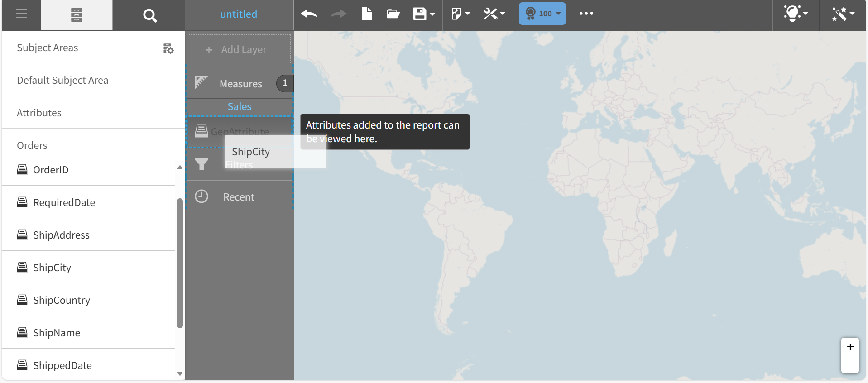Screen dimensions: 868x383
Task: Switch to the data panel tab
Action: click(77, 15)
